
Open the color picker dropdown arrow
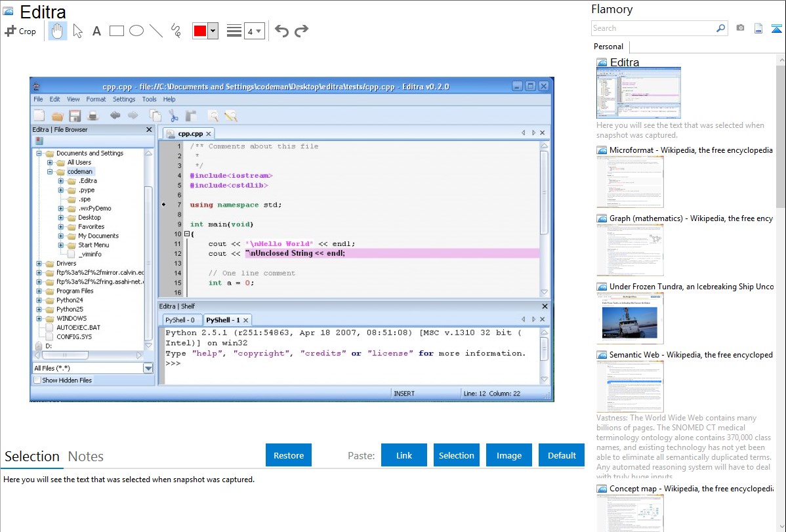(x=213, y=31)
